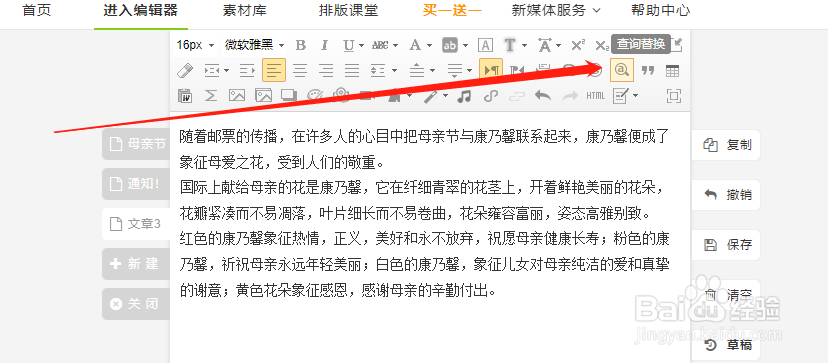828x363 pixels.
Task: Center align the paragraph
Action: (x=300, y=70)
